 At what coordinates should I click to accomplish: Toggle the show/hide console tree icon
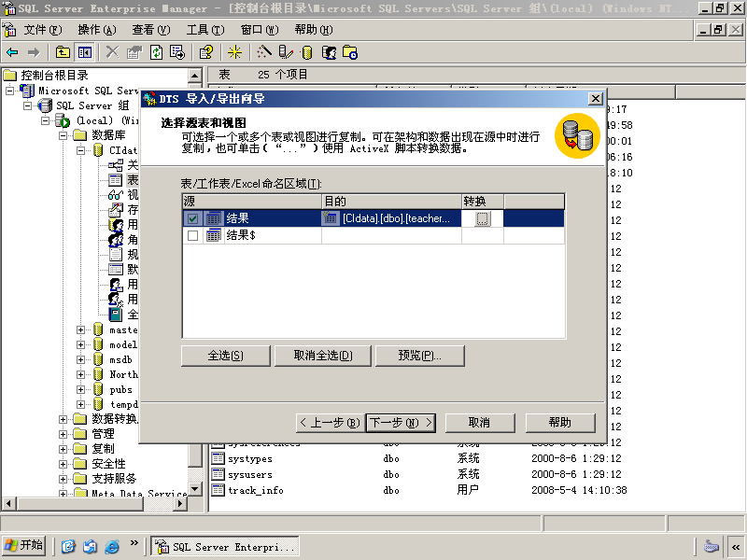[85, 52]
